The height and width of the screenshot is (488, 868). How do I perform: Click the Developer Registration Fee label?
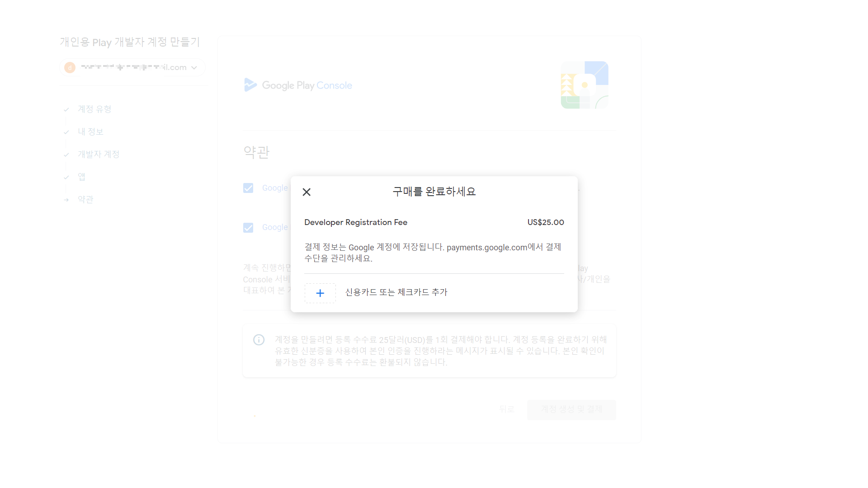[356, 222]
